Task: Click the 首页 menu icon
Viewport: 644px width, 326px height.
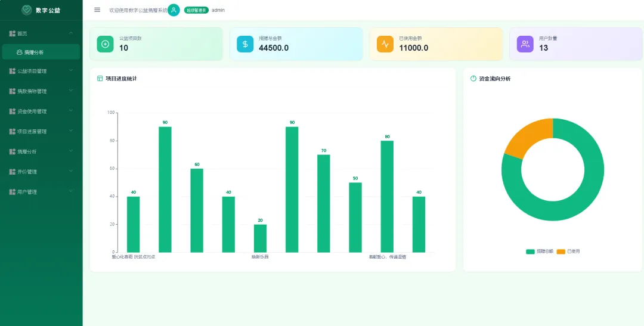Action: tap(13, 33)
